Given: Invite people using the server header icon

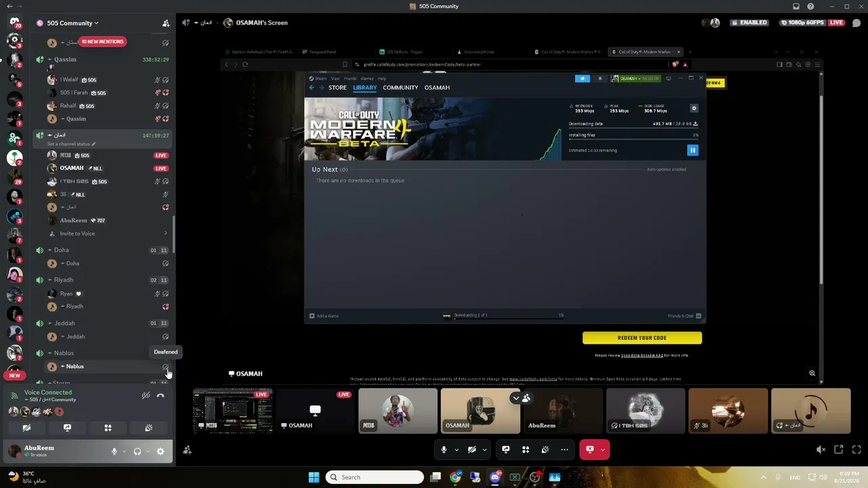Looking at the screenshot, I should click(x=165, y=23).
